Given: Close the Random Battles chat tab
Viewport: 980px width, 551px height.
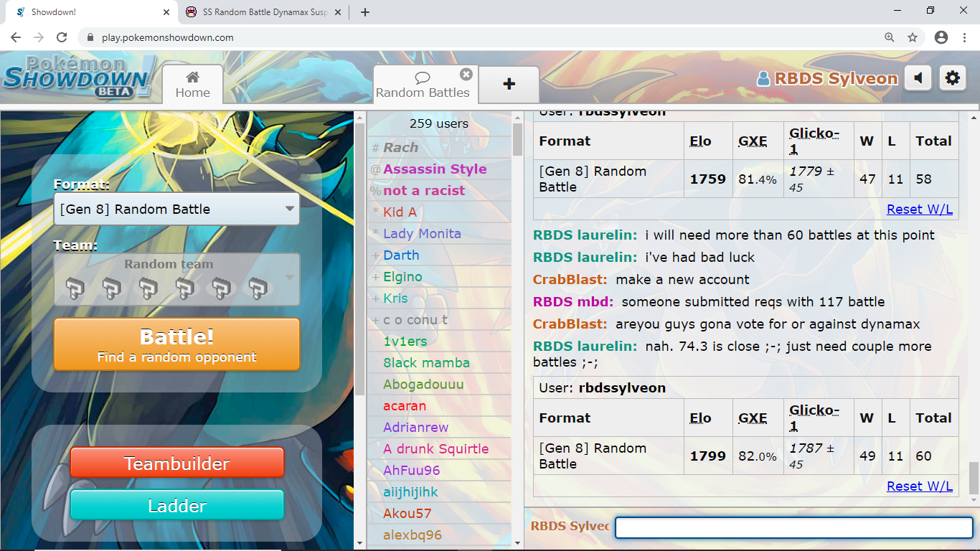Looking at the screenshot, I should (466, 74).
